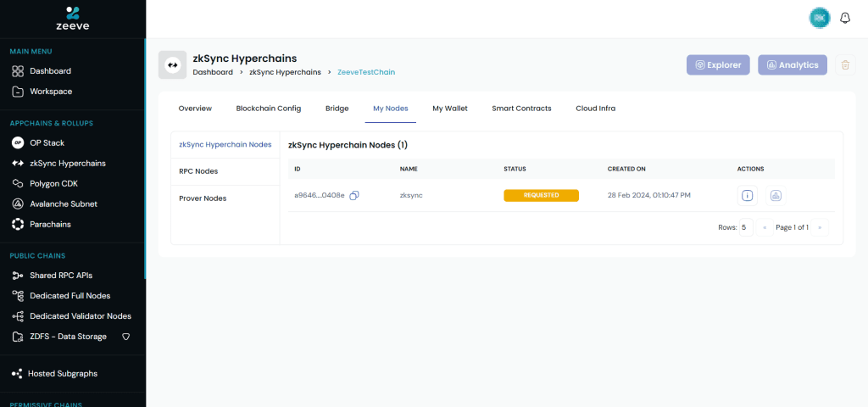Image resolution: width=868 pixels, height=407 pixels.
Task: Click the delete trash icon button
Action: 845,64
